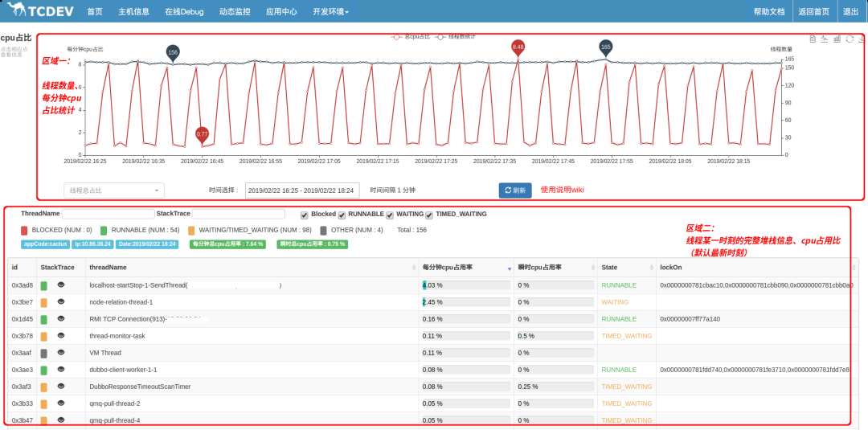This screenshot has height=430, width=868.
Task: Open the 使用说明wiki link
Action: (x=563, y=190)
